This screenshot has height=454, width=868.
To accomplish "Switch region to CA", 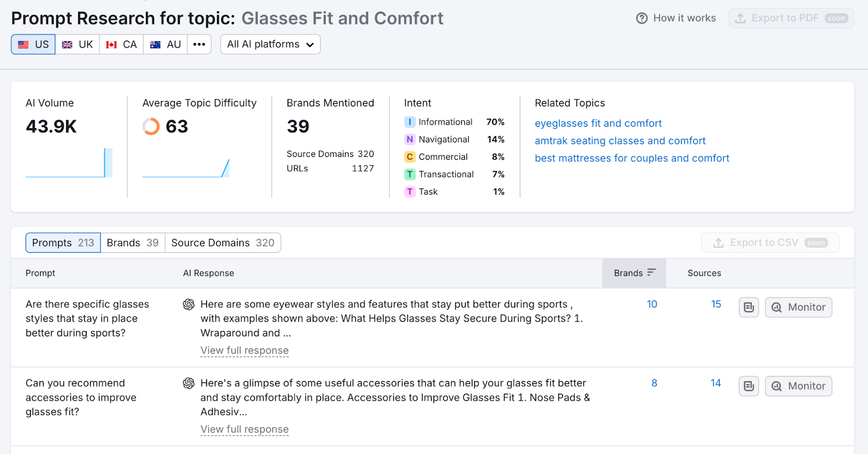I will (x=122, y=45).
